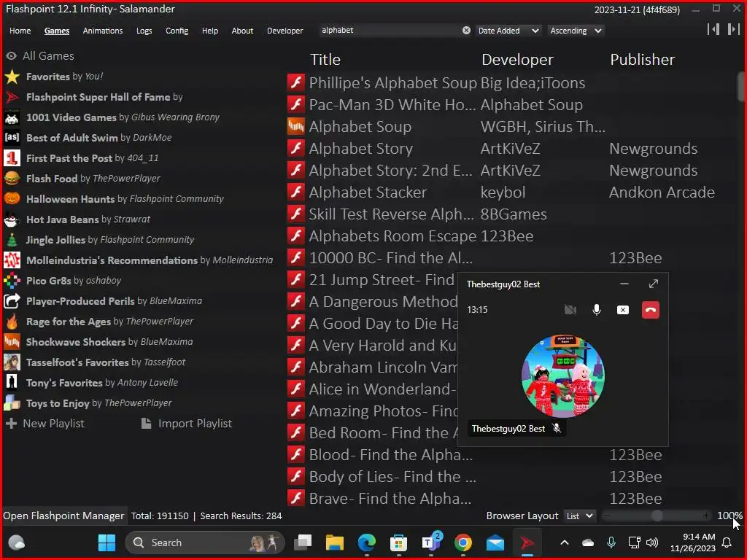Open the Animations tab
This screenshot has width=747, height=560.
pos(102,31)
